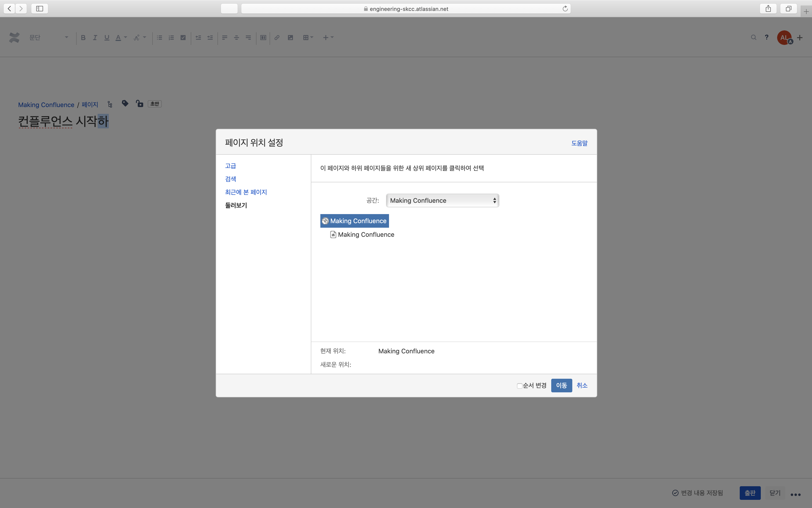This screenshot has height=508, width=812.
Task: Open the 페이지 breadcrumb link
Action: [x=90, y=105]
